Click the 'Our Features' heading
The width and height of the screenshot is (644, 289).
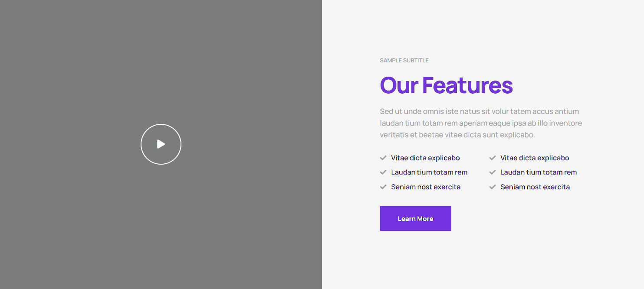tap(446, 85)
